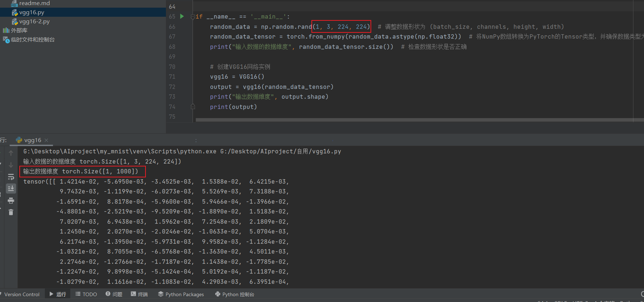The image size is (644, 302).
Task: Expand 临时文件和控制台 scratches node
Action: pos(32,40)
